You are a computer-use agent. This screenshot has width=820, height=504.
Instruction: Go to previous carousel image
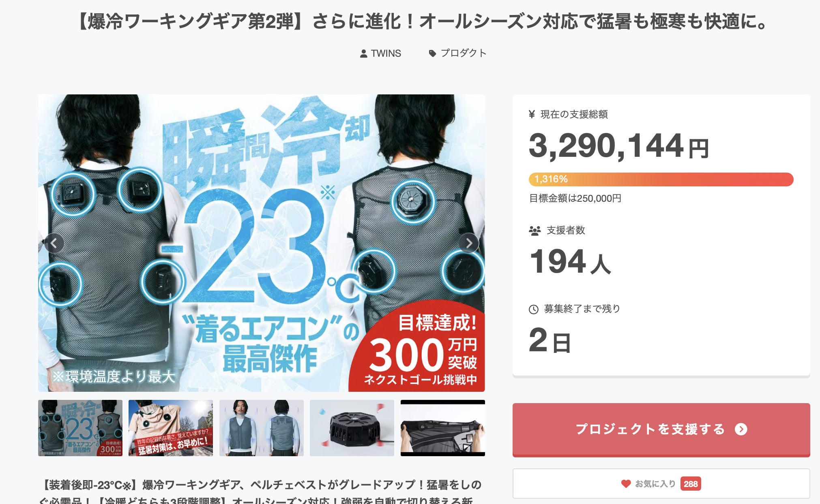point(54,243)
